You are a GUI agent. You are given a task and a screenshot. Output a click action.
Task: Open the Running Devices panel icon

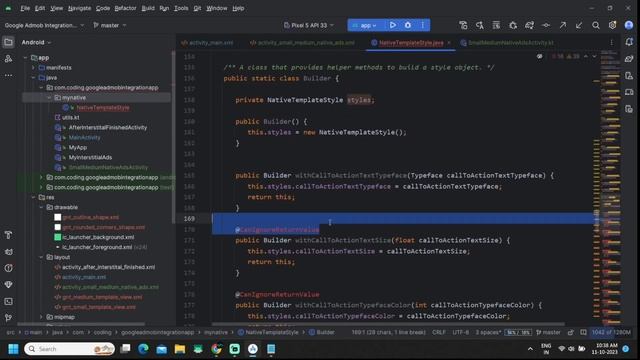point(629,92)
